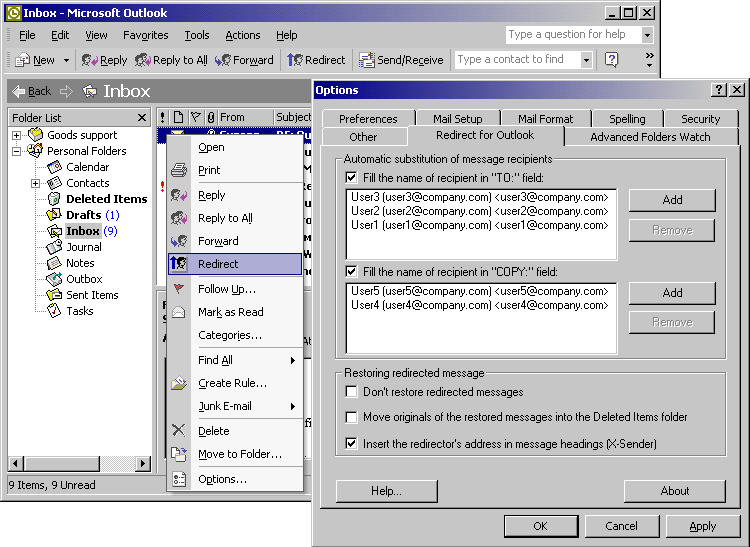This screenshot has height=547, width=750.
Task: Open the Sent Items folder
Action: [92, 295]
